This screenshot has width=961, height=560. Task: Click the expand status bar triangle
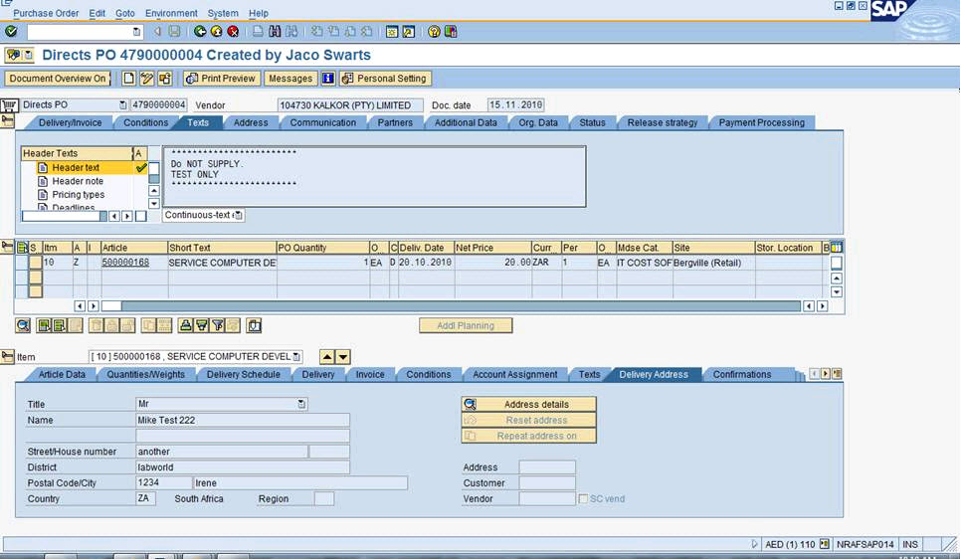click(755, 544)
